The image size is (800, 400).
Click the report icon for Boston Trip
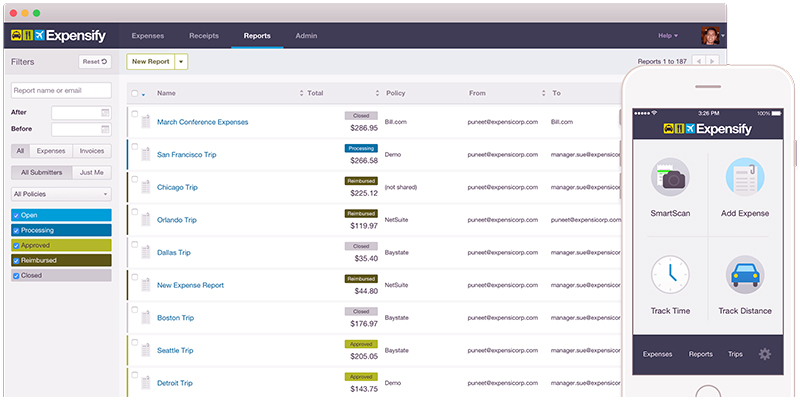point(145,318)
